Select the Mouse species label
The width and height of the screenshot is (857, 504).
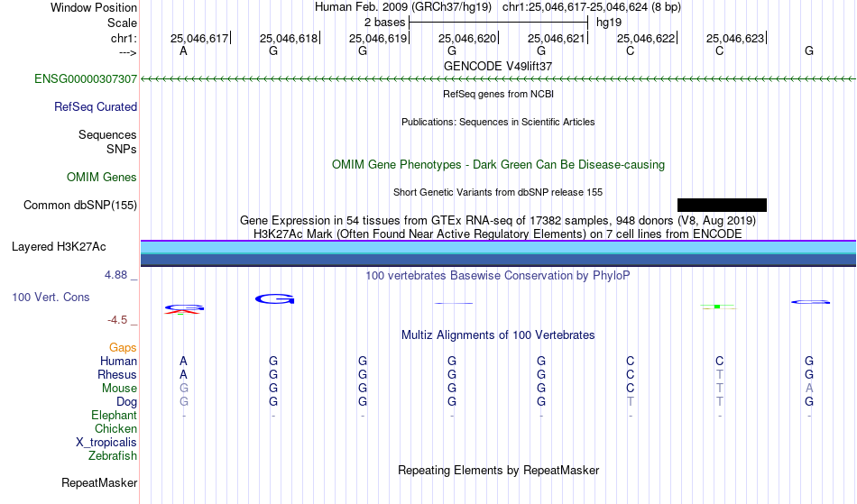[119, 389]
